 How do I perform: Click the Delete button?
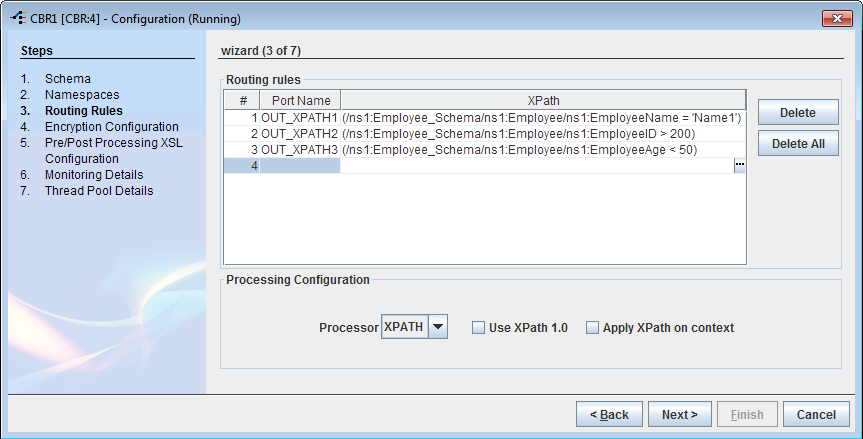tap(798, 112)
